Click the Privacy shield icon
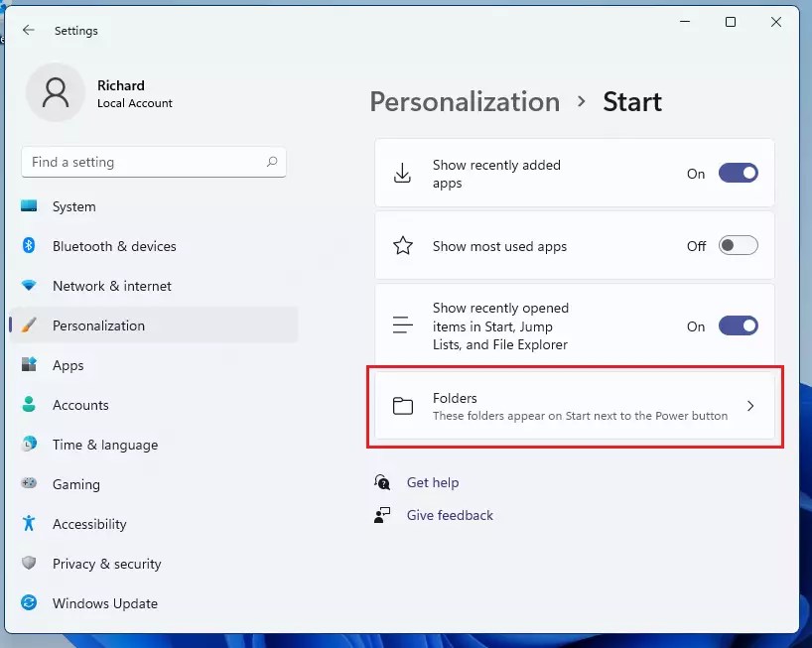This screenshot has height=648, width=812. [29, 563]
